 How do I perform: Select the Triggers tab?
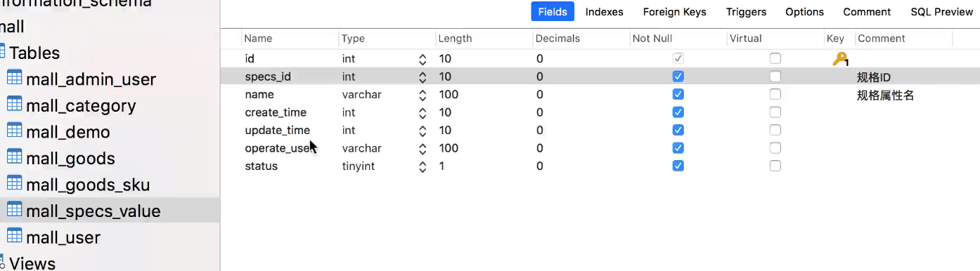pos(746,12)
